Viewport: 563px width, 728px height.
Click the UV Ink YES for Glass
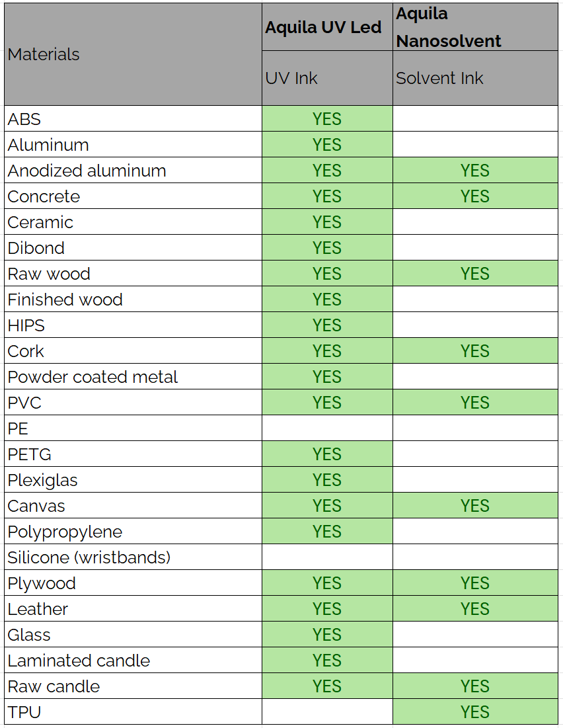327,635
